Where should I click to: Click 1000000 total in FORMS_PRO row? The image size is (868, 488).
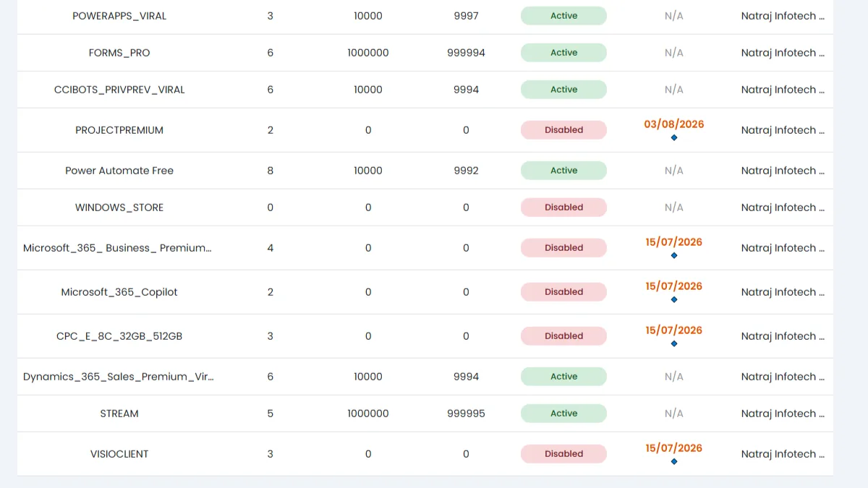tap(368, 53)
